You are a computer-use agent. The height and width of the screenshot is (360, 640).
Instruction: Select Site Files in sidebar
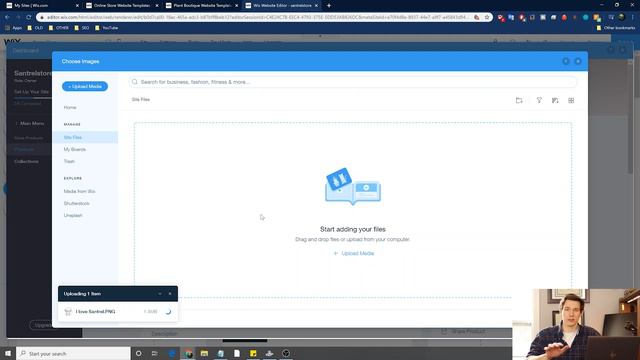coord(85,138)
